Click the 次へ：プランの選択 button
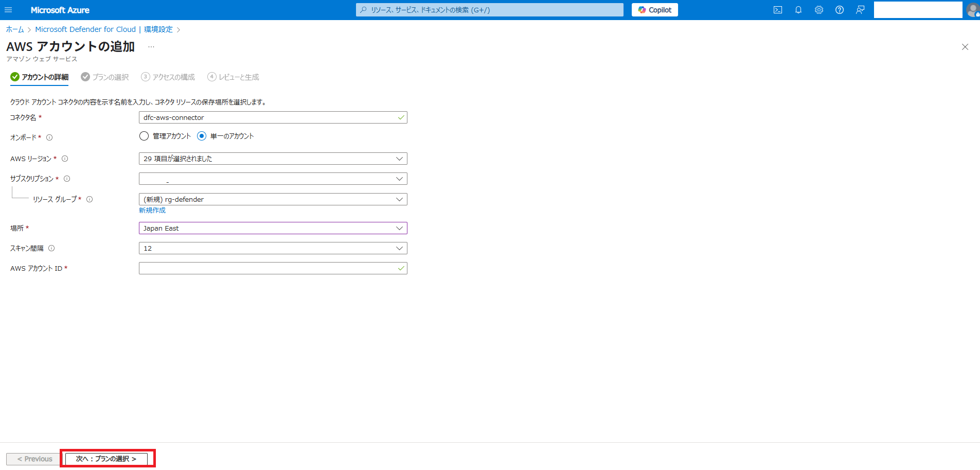The width and height of the screenshot is (980, 470). coord(106,459)
